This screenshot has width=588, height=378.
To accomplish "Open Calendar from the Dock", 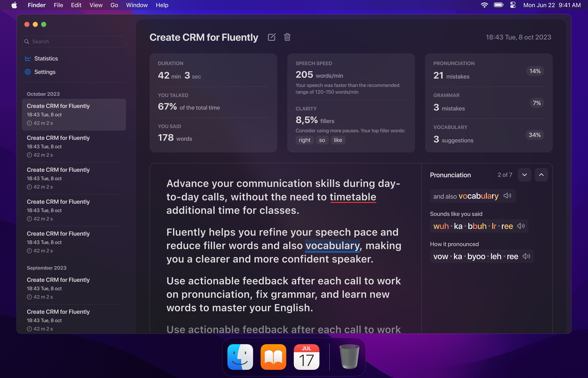I will click(x=306, y=357).
